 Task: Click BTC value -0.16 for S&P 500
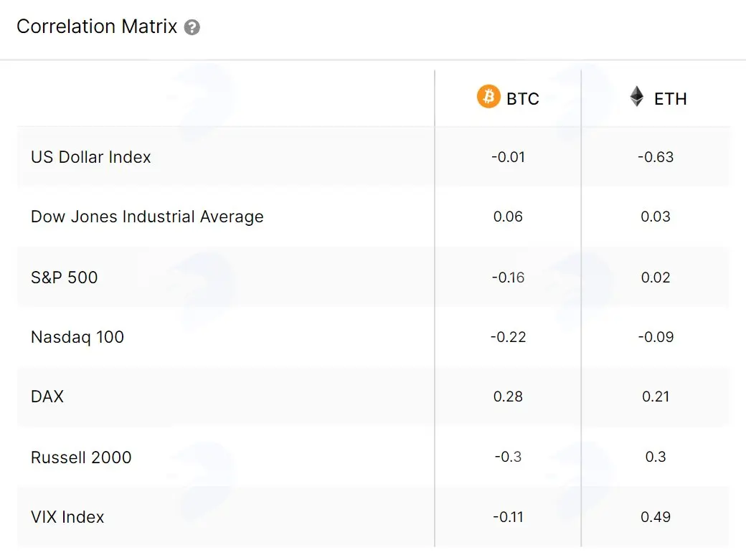pyautogui.click(x=508, y=277)
